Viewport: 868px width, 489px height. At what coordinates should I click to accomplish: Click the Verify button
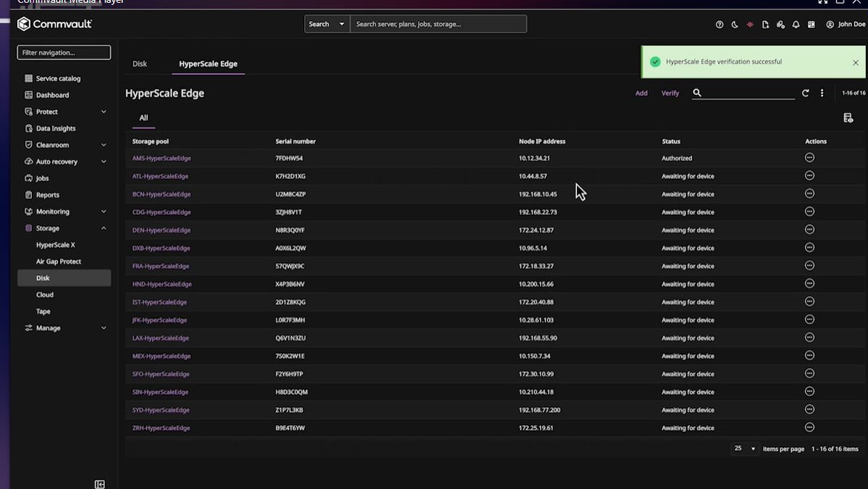[670, 93]
